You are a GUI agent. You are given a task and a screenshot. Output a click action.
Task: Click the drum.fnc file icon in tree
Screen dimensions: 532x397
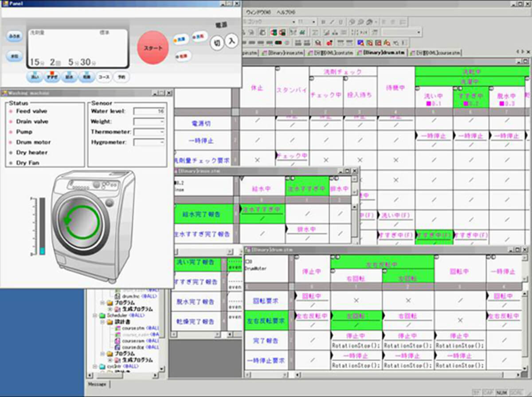click(x=118, y=296)
